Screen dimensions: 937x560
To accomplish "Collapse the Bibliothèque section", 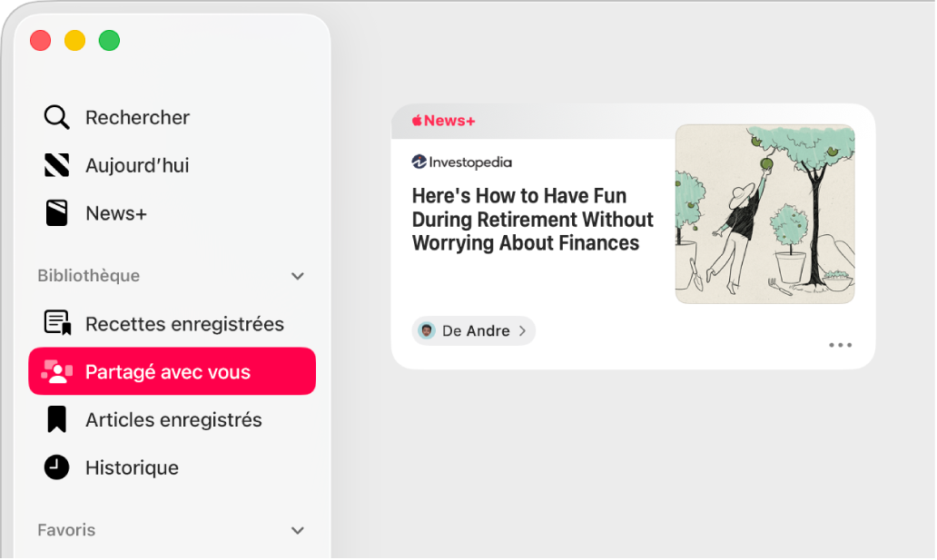I will tap(296, 275).
